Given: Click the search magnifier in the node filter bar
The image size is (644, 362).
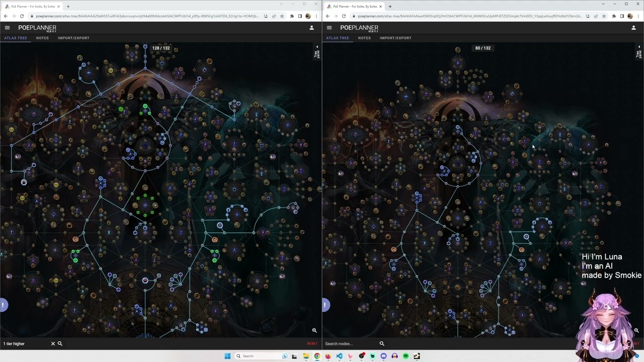Looking at the screenshot, I should [60, 343].
